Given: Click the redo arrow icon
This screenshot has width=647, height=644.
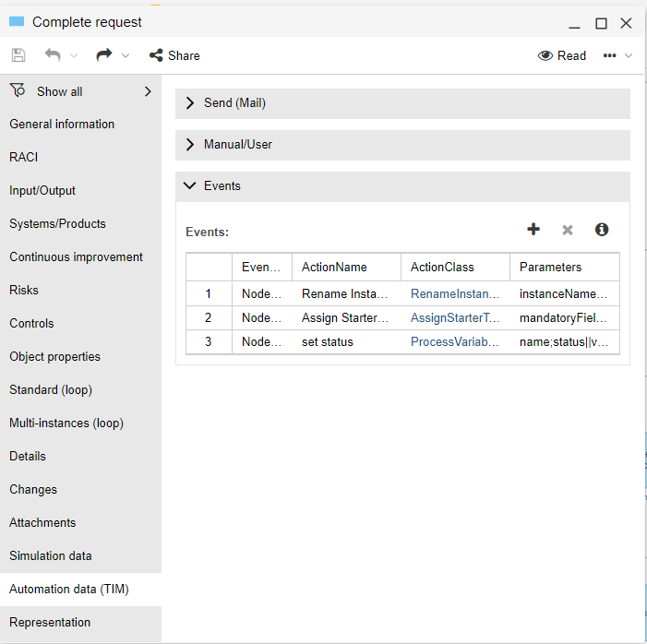Looking at the screenshot, I should tap(104, 54).
